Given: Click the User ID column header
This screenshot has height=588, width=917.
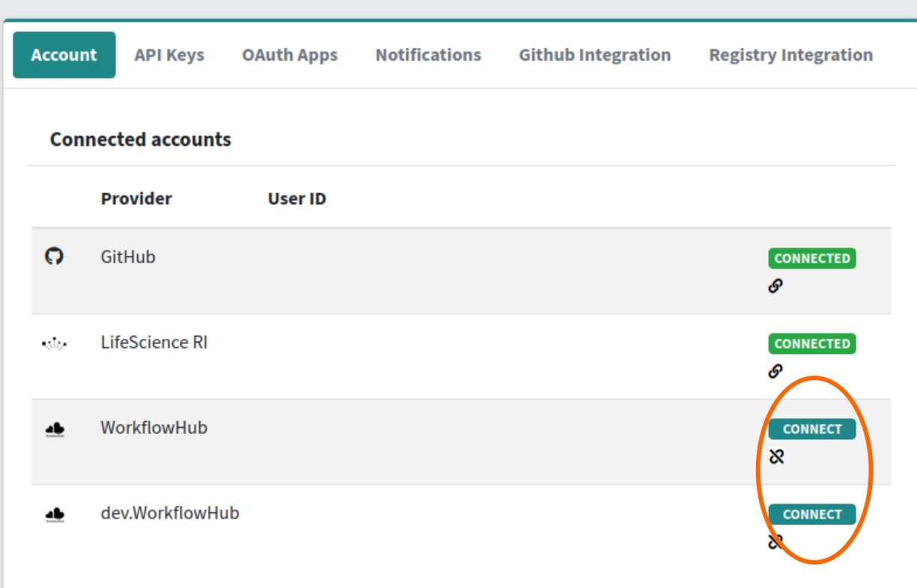Looking at the screenshot, I should pyautogui.click(x=297, y=198).
